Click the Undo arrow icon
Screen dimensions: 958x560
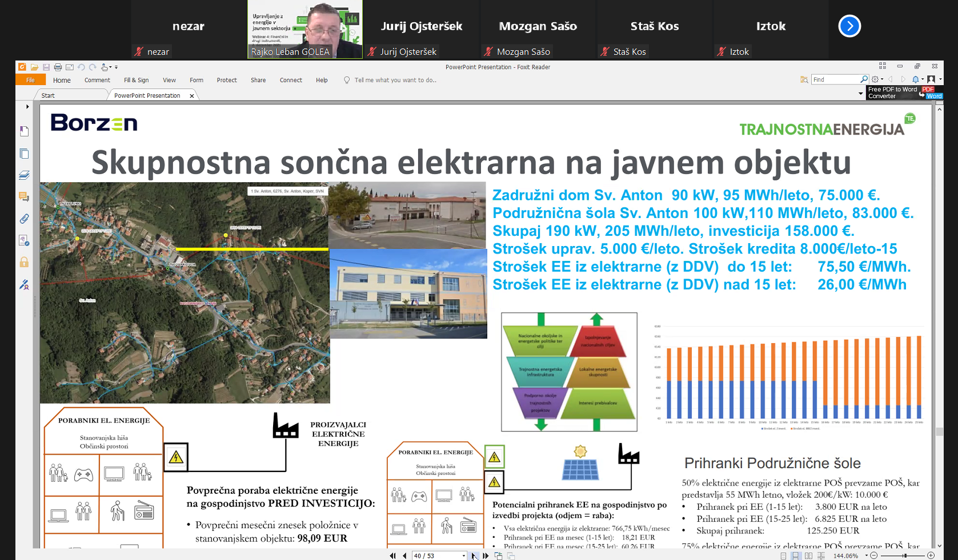coord(81,67)
